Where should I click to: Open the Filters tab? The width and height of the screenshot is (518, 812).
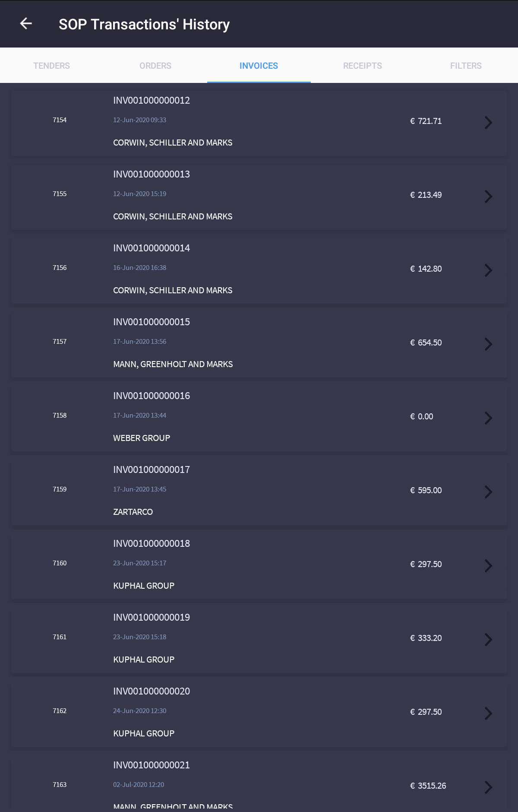466,66
